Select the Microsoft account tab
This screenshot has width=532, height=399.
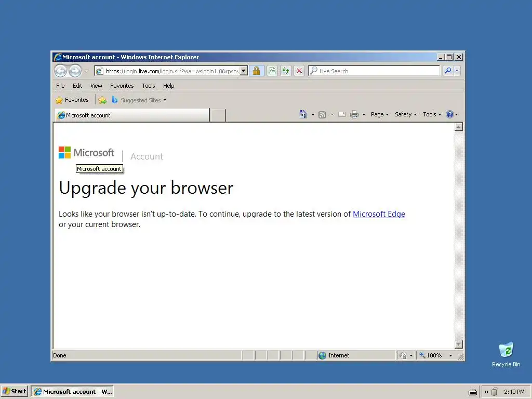coord(132,115)
